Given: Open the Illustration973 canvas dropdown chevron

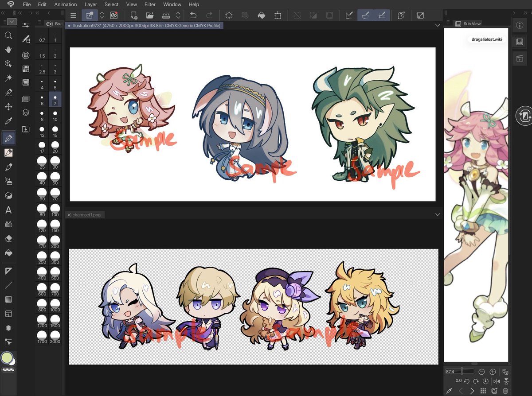Looking at the screenshot, I should pyautogui.click(x=438, y=26).
